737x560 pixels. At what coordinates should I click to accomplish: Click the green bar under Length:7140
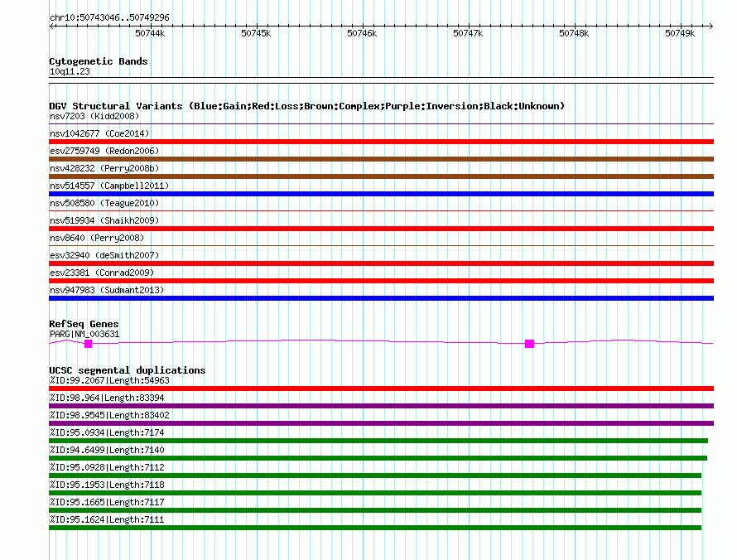click(x=378, y=458)
